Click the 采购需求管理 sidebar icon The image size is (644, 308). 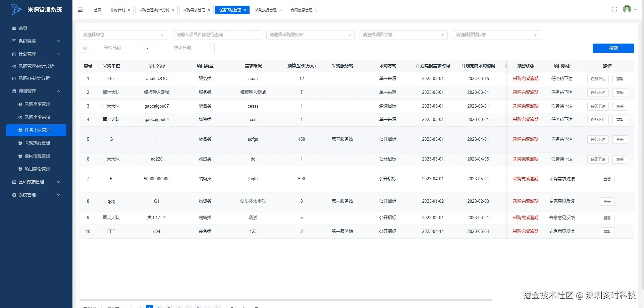[x=20, y=104]
